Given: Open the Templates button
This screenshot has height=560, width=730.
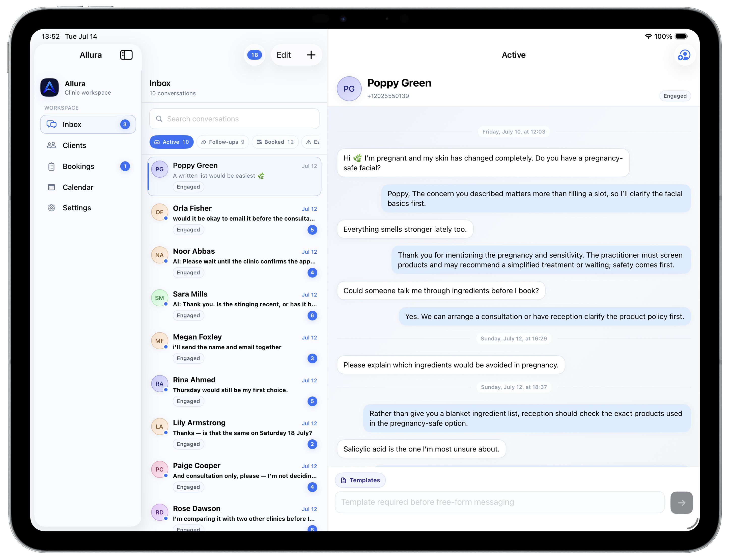Looking at the screenshot, I should coord(360,480).
